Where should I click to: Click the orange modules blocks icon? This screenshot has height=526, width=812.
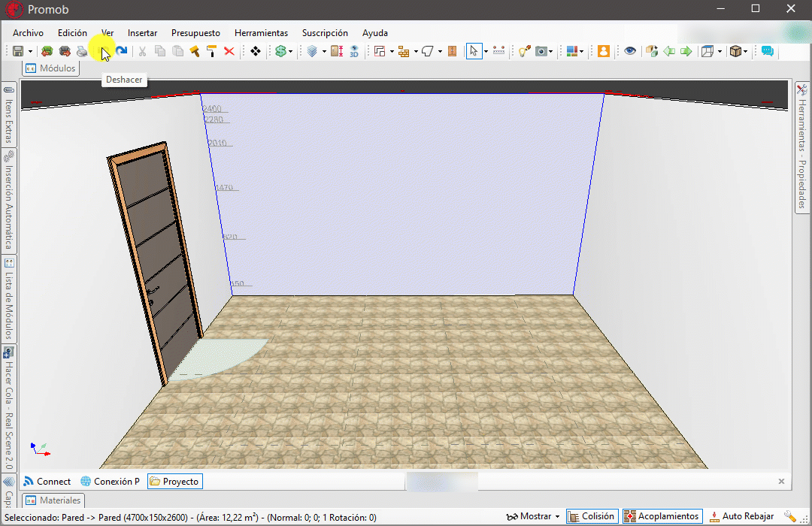coord(404,51)
